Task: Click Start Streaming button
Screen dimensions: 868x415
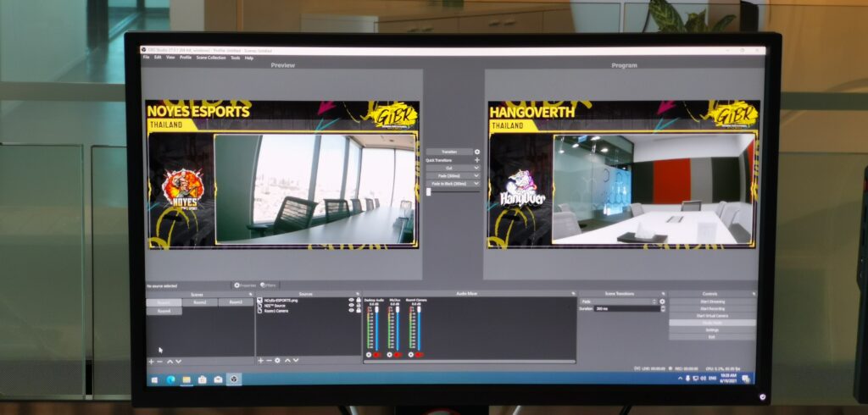Action: coord(712,302)
